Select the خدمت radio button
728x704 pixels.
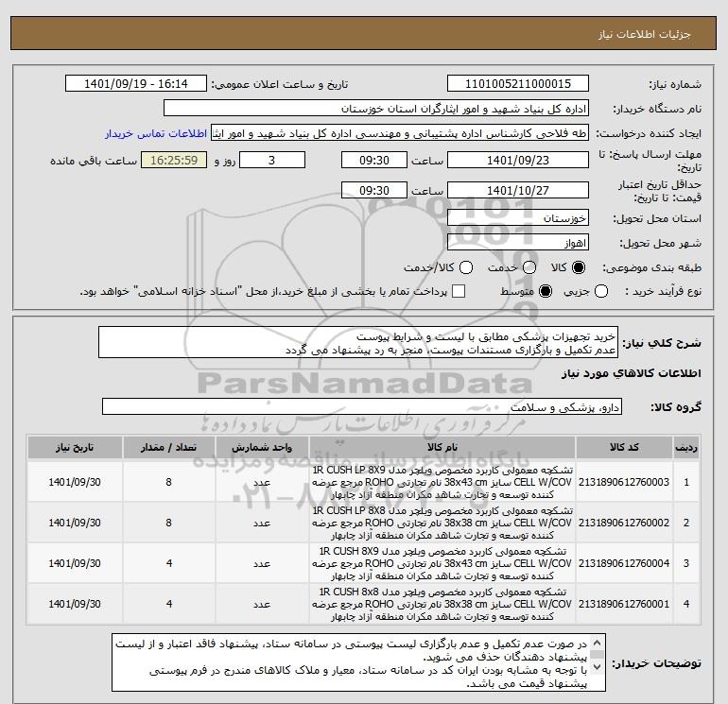point(529,267)
